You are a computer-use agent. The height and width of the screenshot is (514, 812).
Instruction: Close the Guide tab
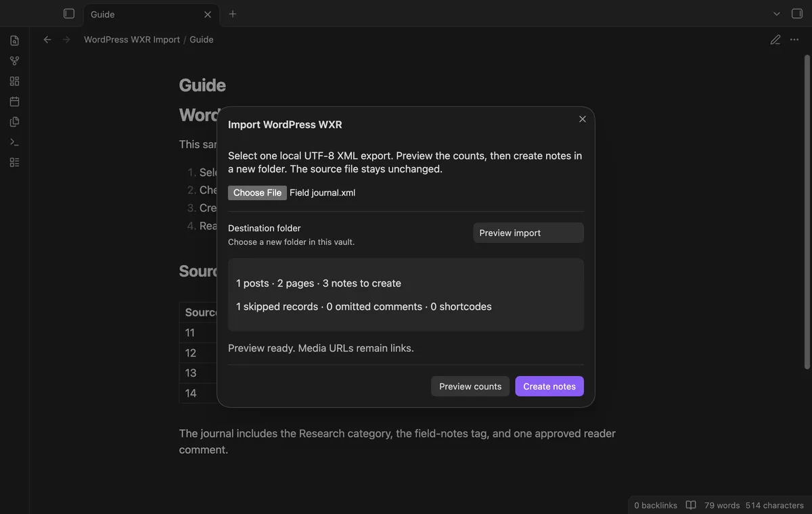pos(208,14)
